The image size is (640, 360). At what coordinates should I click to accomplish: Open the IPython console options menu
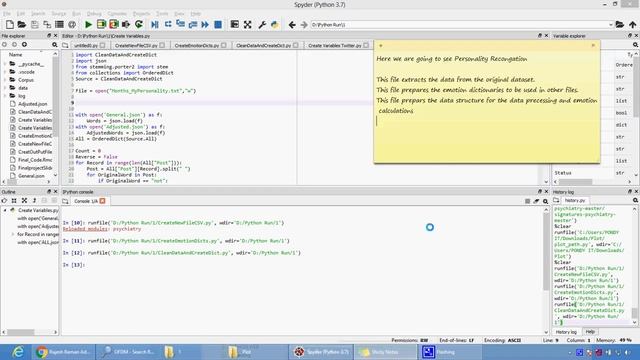pos(545,201)
